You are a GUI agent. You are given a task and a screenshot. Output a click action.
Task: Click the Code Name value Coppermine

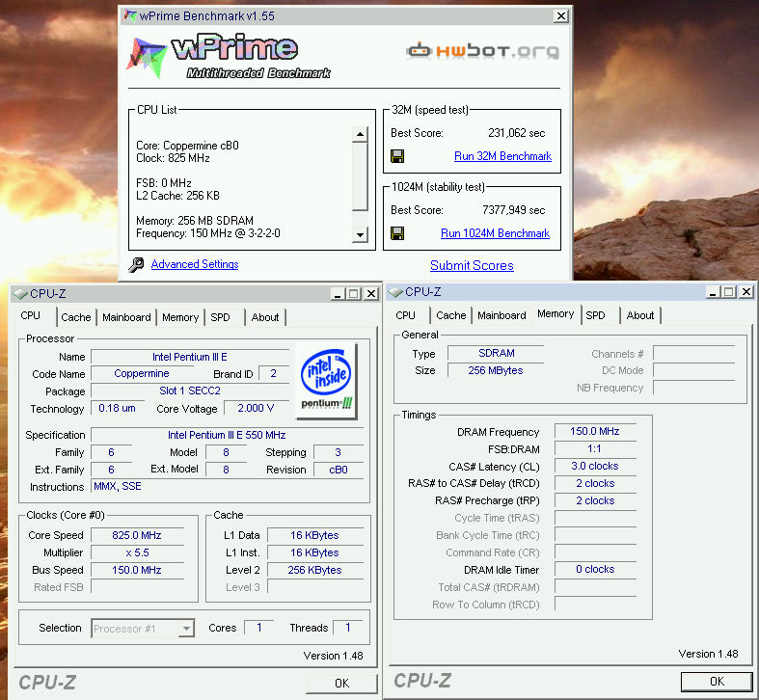142,374
